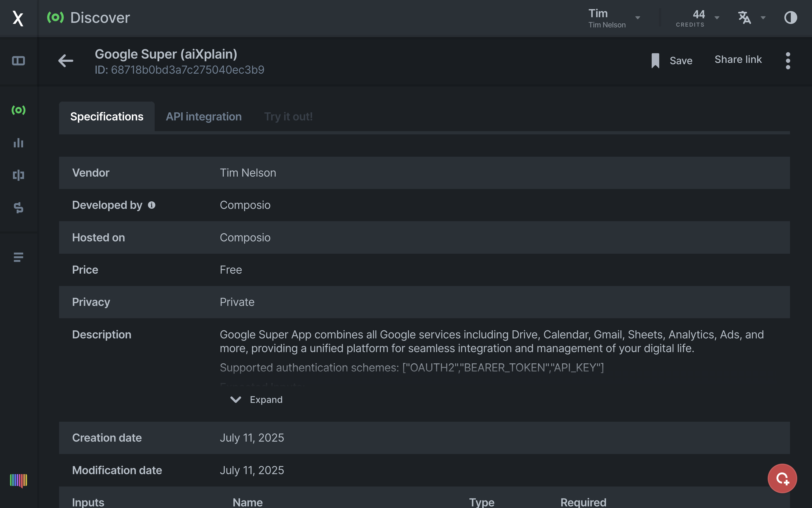Open the Discover broadcast icon in header

55,17
